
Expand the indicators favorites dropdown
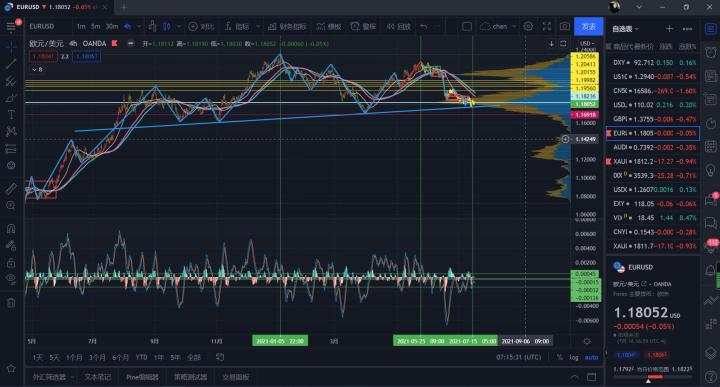coord(258,27)
